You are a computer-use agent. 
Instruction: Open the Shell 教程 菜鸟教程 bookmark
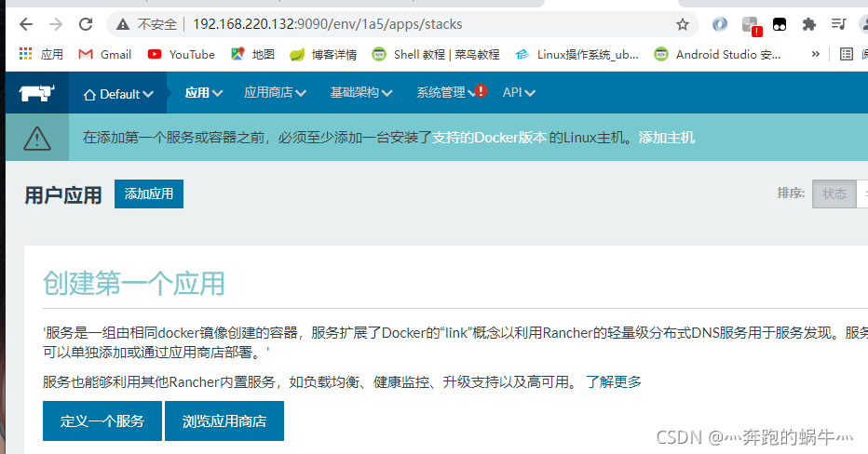pos(436,54)
